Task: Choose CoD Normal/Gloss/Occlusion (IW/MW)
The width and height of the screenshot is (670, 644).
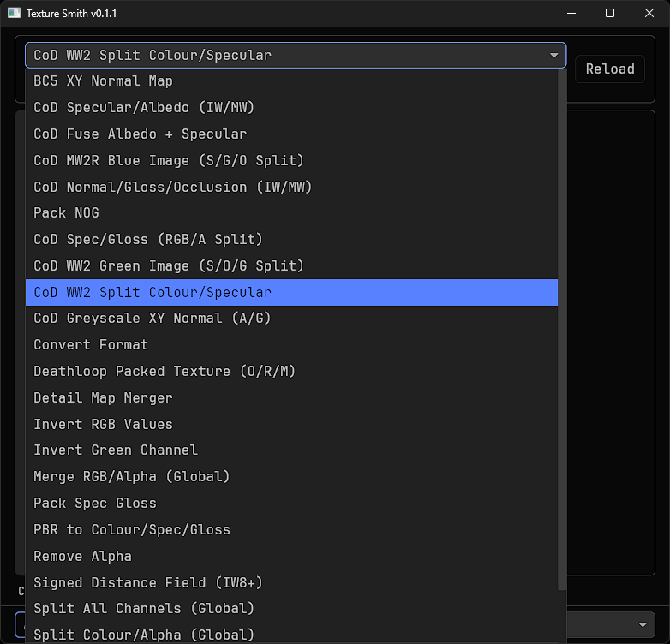Action: tap(291, 187)
